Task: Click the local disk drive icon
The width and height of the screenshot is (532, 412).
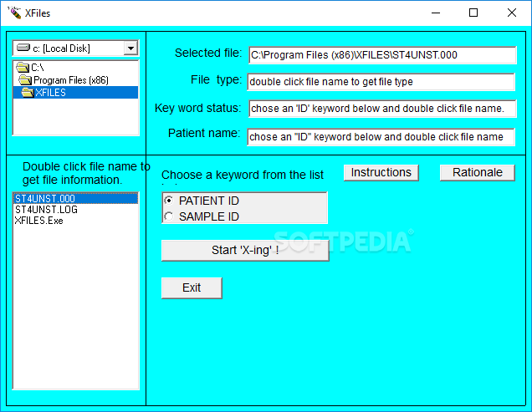Action: (23, 48)
